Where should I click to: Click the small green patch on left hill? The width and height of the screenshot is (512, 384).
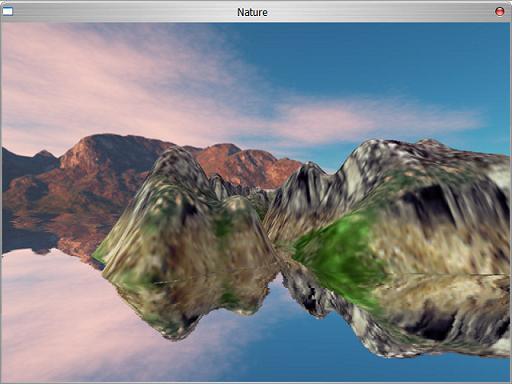(x=223, y=223)
